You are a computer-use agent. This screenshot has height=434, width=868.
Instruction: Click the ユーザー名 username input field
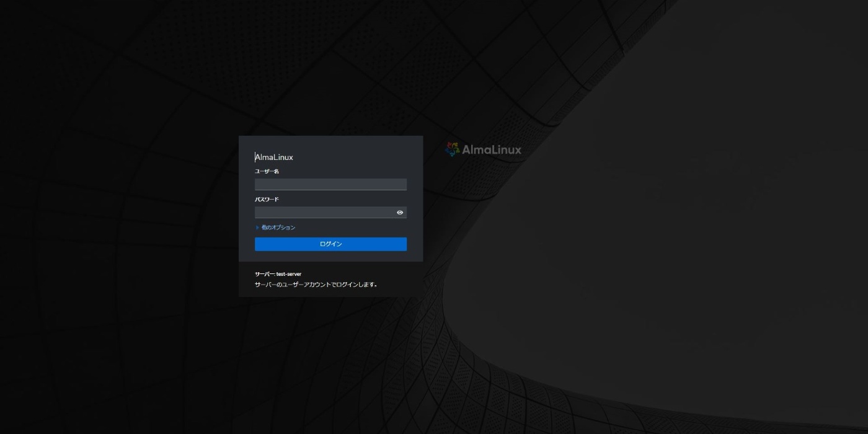[x=330, y=184]
